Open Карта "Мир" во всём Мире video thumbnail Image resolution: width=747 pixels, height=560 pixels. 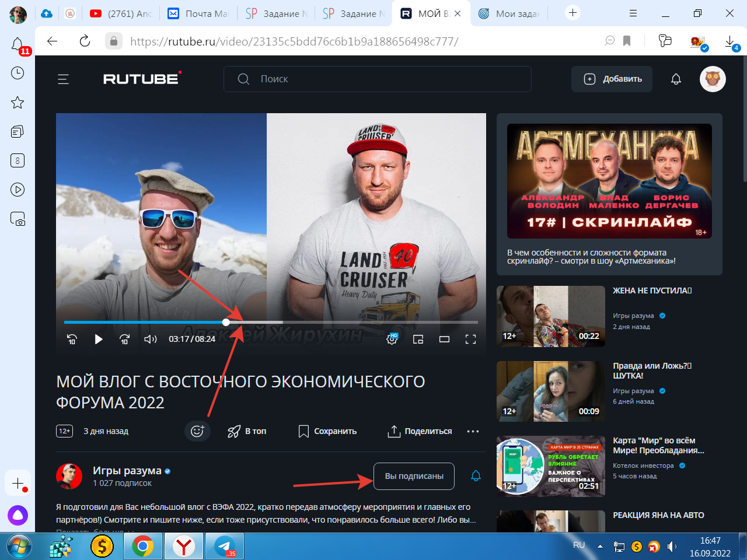[x=551, y=466]
